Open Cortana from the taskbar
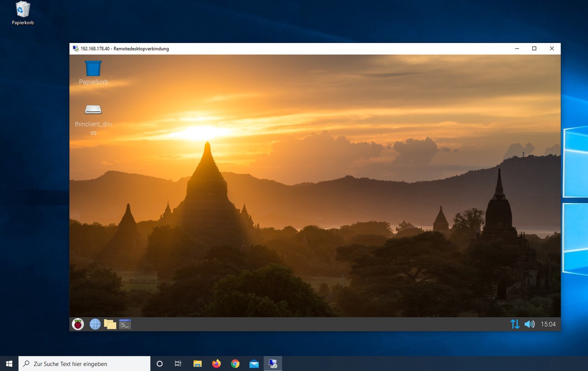 (159, 364)
